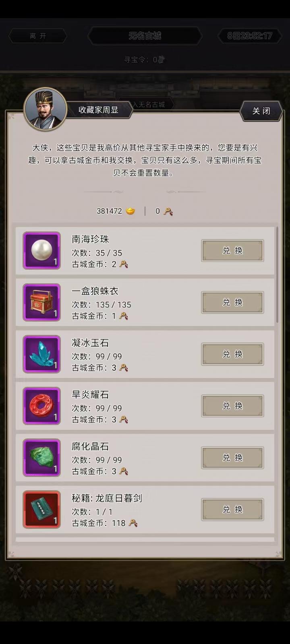
Task: Close the collector dialog with 关闭
Action: [261, 111]
